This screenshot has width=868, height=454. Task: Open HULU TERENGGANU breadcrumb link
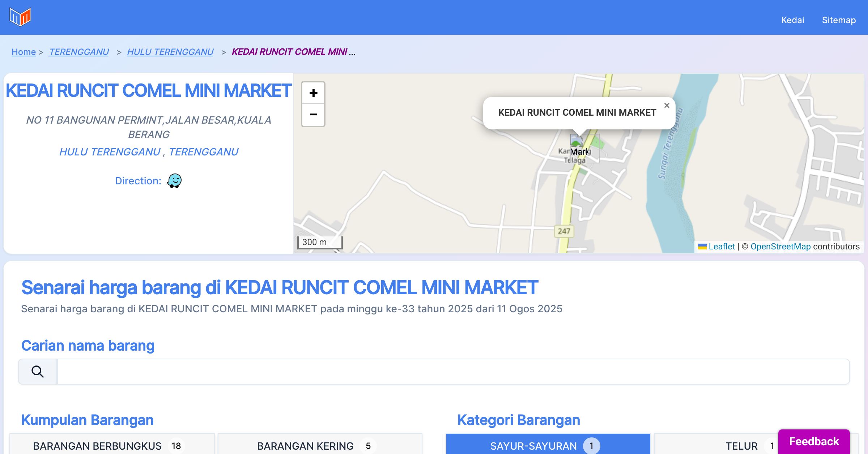(170, 52)
